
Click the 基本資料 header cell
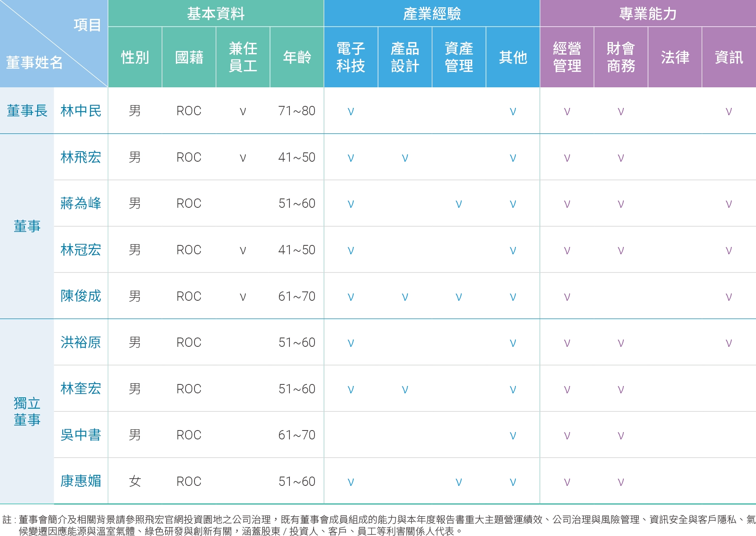click(216, 13)
